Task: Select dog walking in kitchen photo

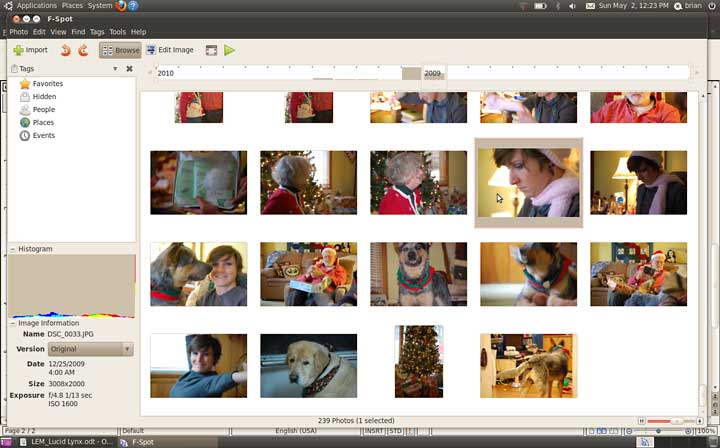Action: point(529,366)
